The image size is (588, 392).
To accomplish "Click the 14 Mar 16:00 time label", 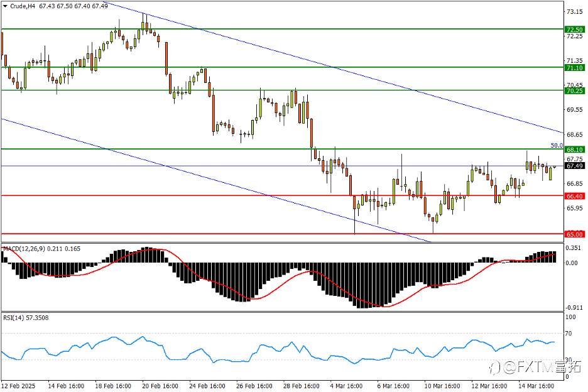I will 536,385.
